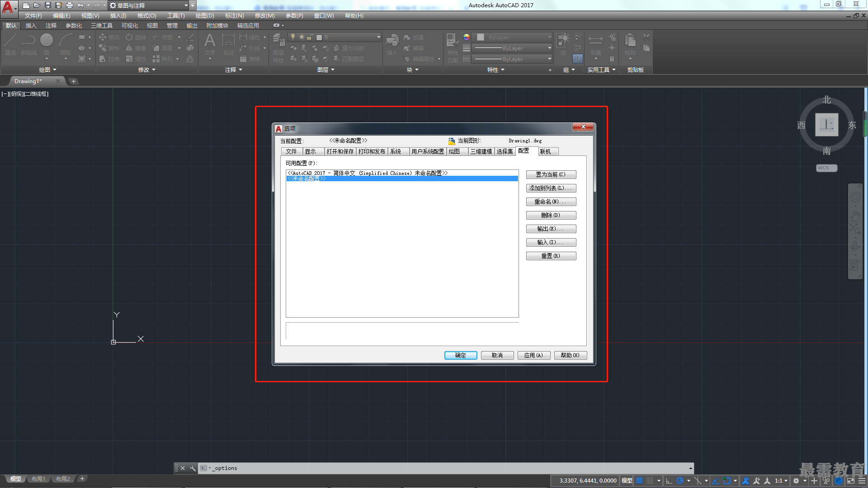Click the customization hamburger icon in status bar
Image resolution: width=868 pixels, height=488 pixels.
(x=862, y=481)
